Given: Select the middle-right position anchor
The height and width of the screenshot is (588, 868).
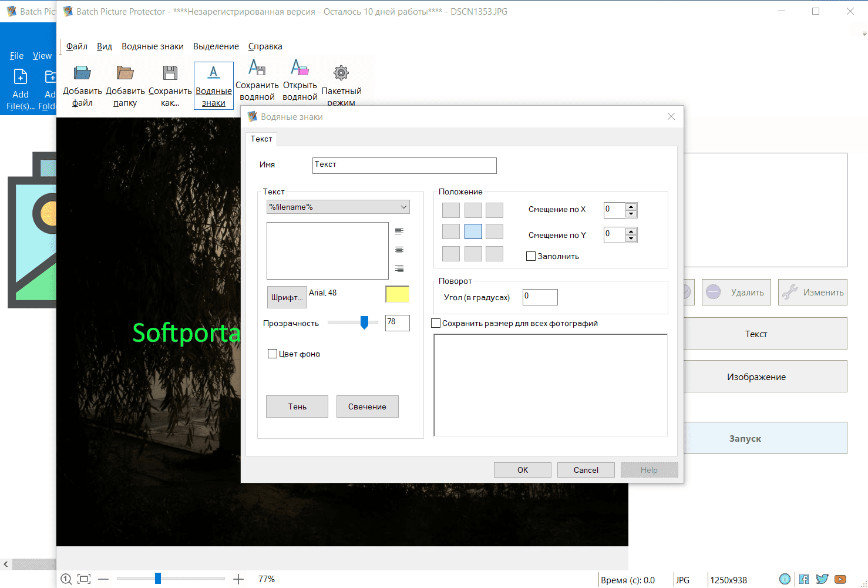Looking at the screenshot, I should point(494,231).
